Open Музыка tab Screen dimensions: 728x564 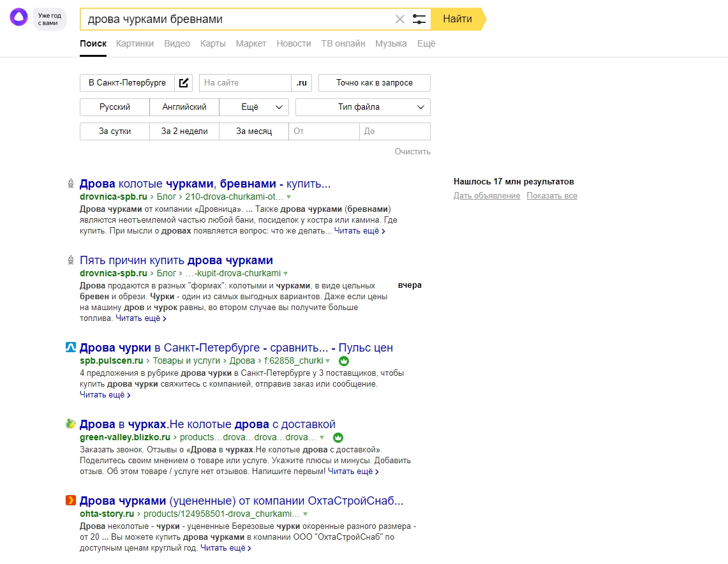391,43
